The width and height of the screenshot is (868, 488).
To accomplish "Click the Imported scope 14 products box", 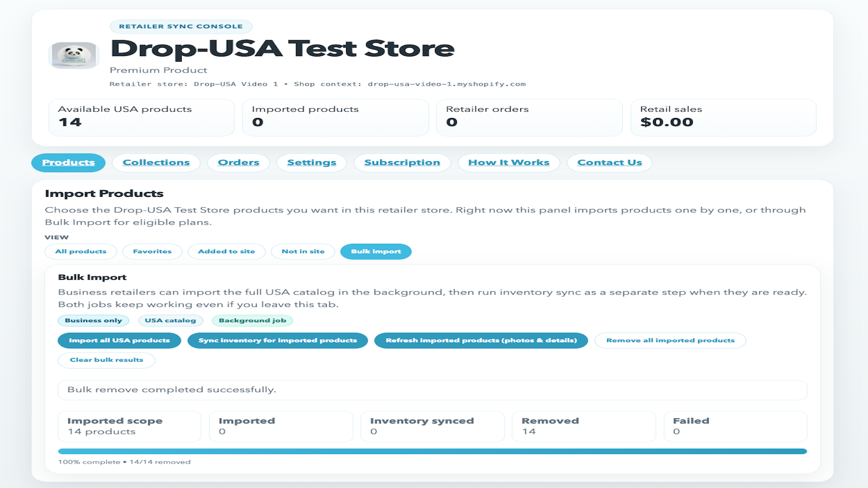I will 130,426.
